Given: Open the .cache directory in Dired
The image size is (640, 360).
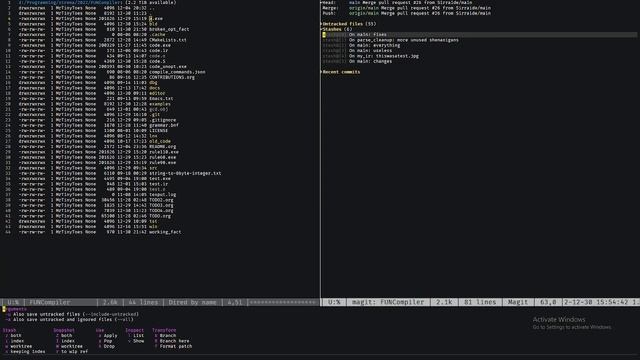Looking at the screenshot, I should coord(157,35).
